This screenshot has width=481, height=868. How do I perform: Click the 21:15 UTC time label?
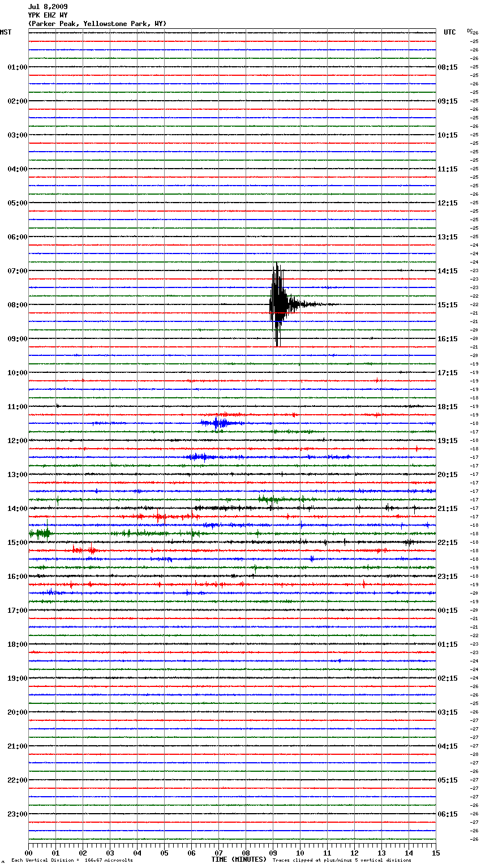click(448, 509)
